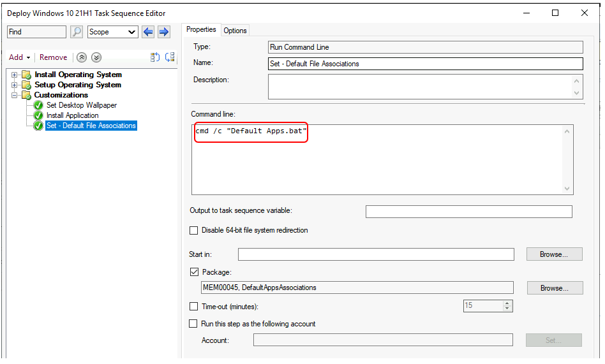Screen dimensions: 605x364
Task: Click Remove to delete selected step
Action: tap(53, 57)
